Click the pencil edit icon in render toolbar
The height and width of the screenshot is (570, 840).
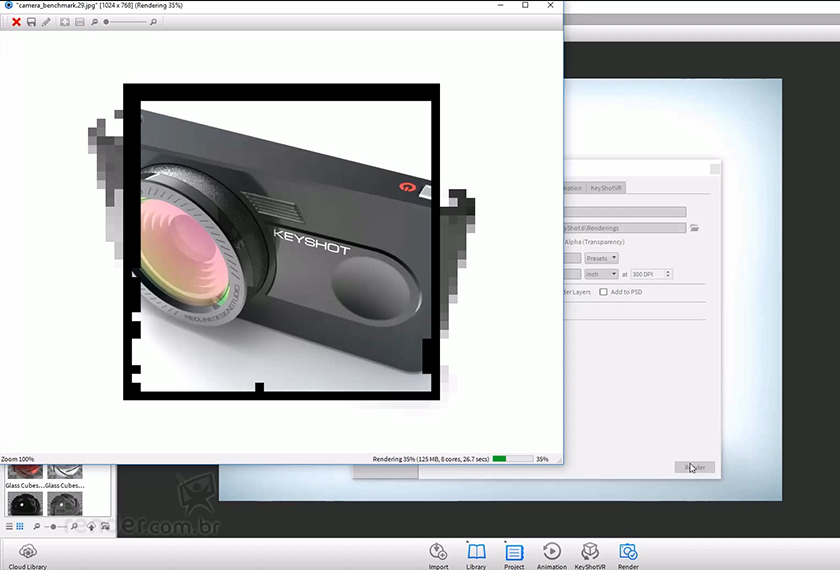click(x=46, y=22)
